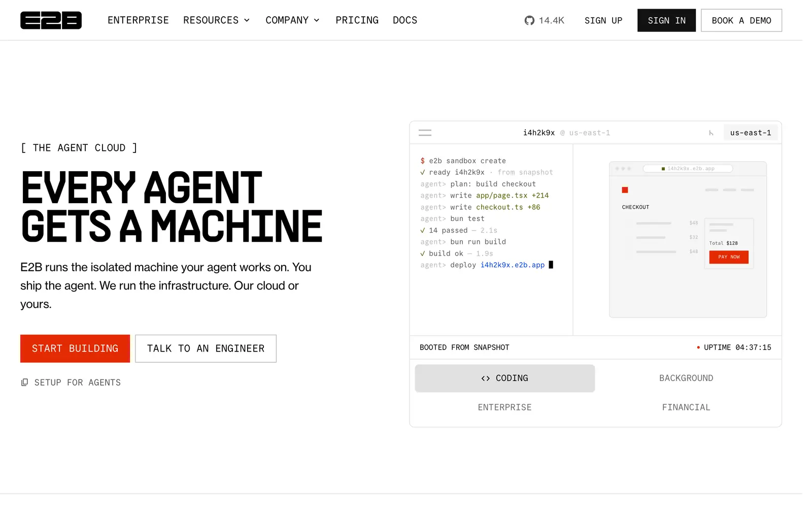The height and width of the screenshot is (508, 812).
Task: Click the E2B logo in the header
Action: (x=51, y=20)
